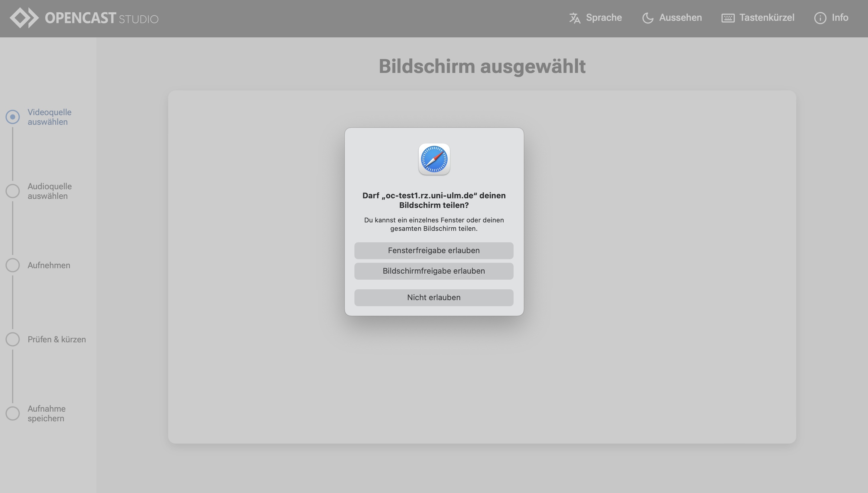Viewport: 868px width, 493px height.
Task: Select the Aufnehmen step circle
Action: (x=13, y=265)
